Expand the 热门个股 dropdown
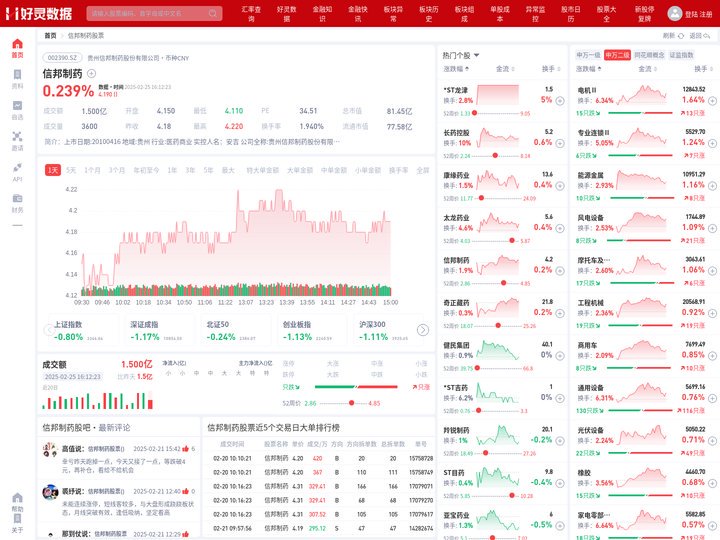 461,56
